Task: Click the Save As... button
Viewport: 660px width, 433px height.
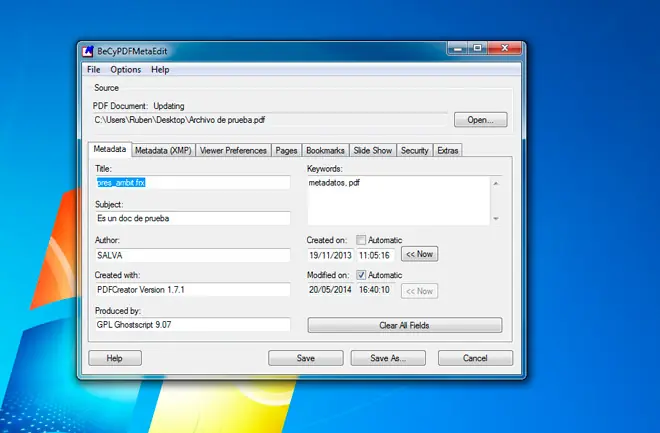Action: pos(388,358)
